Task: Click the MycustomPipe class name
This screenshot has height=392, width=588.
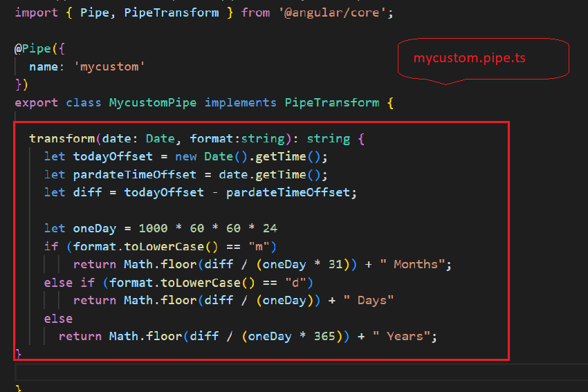Action: [x=153, y=103]
